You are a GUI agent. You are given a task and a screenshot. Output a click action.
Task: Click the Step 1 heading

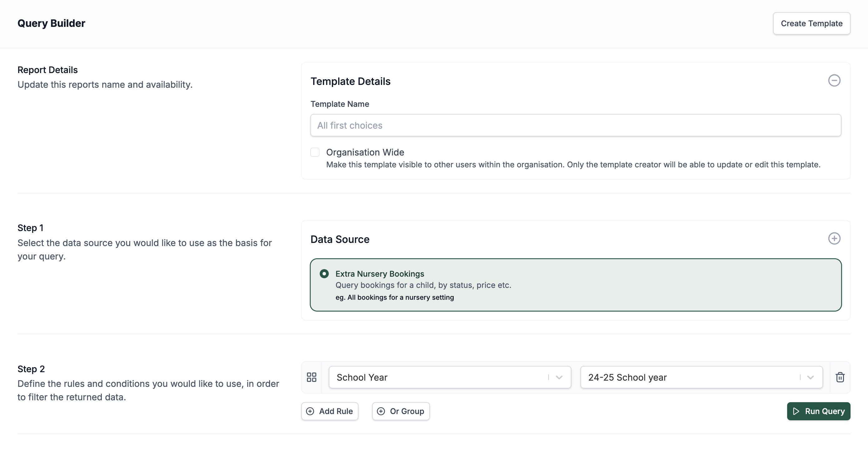click(x=30, y=228)
